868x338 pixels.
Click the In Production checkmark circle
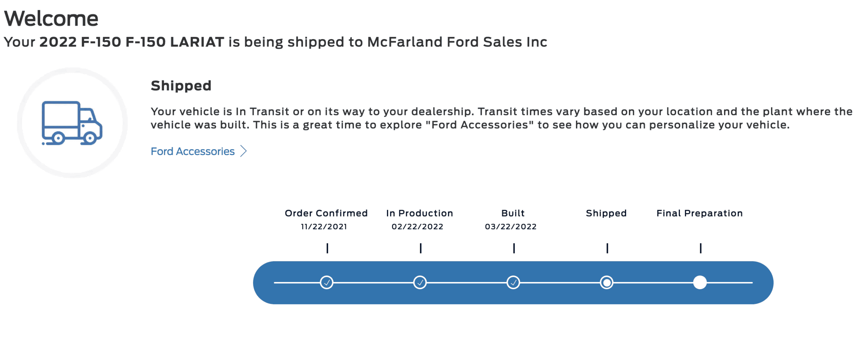420,282
